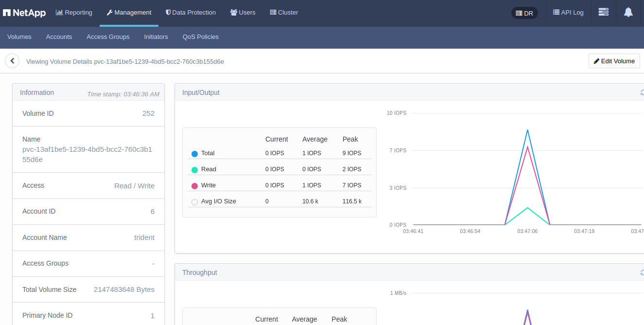Refresh the Input/Output panel
The height and width of the screenshot is (325, 644).
642,92
